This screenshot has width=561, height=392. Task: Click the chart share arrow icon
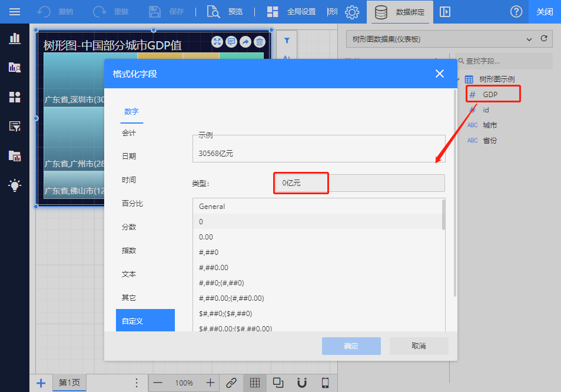[x=245, y=41]
